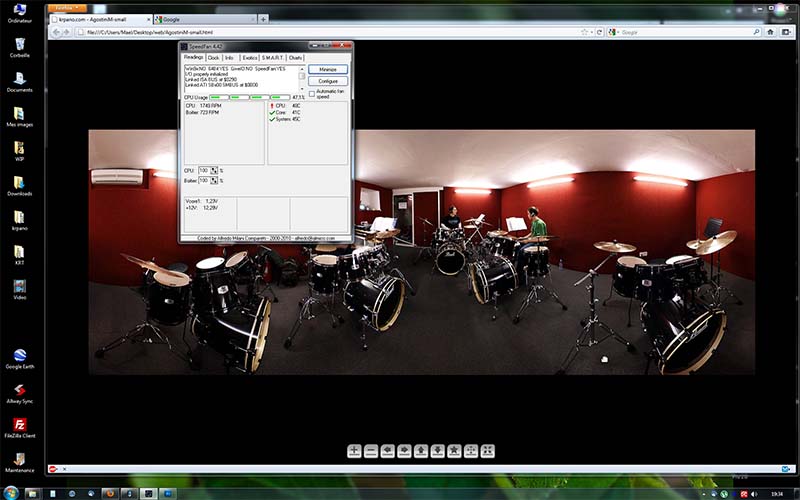Pan the panorama left with arrow button

(388, 451)
